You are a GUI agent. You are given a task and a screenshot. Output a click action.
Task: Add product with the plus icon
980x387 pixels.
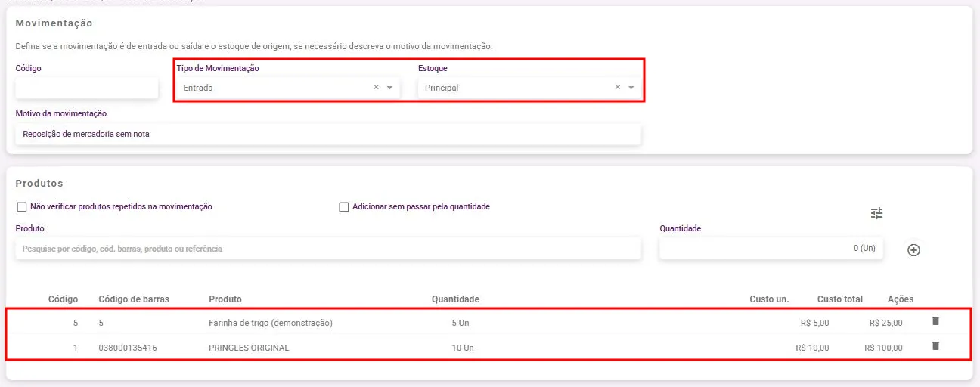(913, 250)
